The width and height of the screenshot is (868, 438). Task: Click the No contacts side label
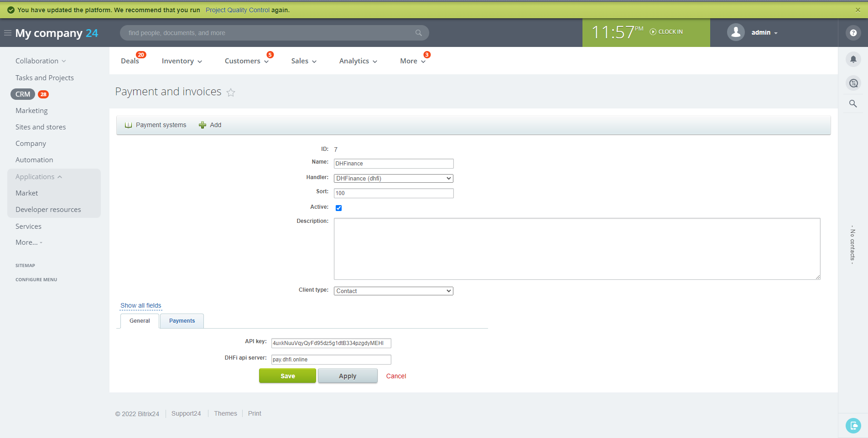(x=852, y=244)
